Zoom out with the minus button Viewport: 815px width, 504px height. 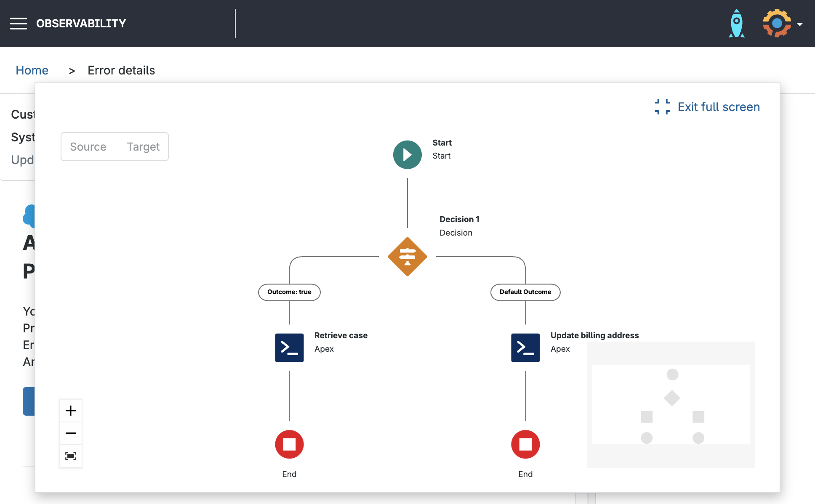[x=71, y=433]
